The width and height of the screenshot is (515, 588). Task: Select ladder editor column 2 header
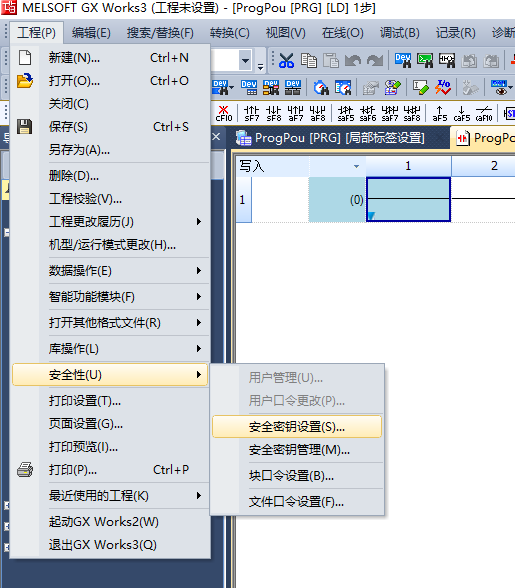(483, 166)
